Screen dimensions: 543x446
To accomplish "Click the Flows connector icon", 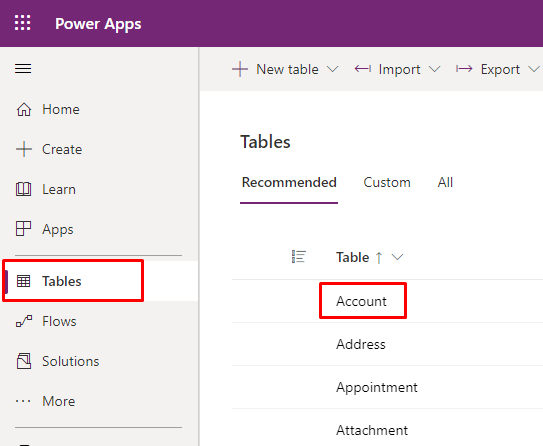I will click(x=24, y=321).
